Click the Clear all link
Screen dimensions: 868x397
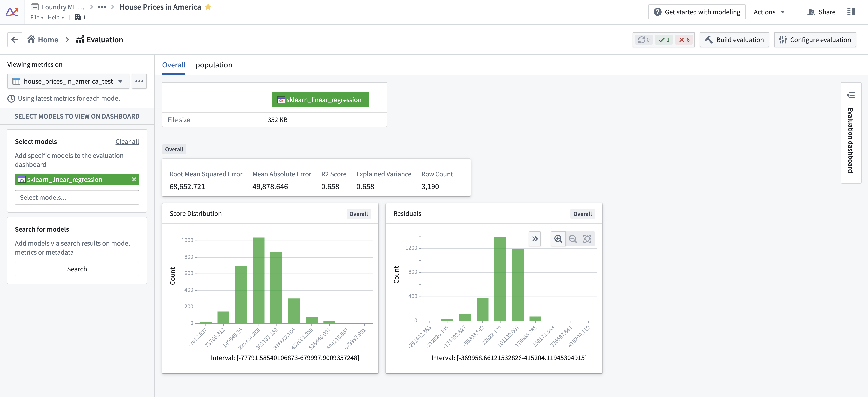[127, 142]
